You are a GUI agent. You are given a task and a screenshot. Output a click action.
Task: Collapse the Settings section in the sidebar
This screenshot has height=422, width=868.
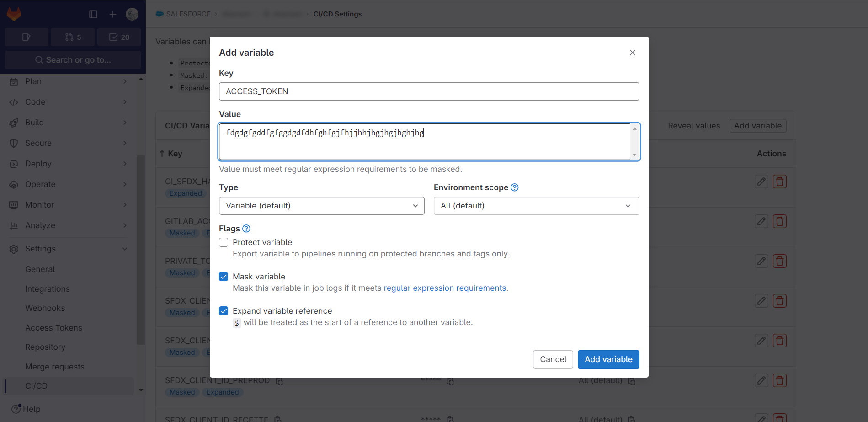pyautogui.click(x=125, y=248)
